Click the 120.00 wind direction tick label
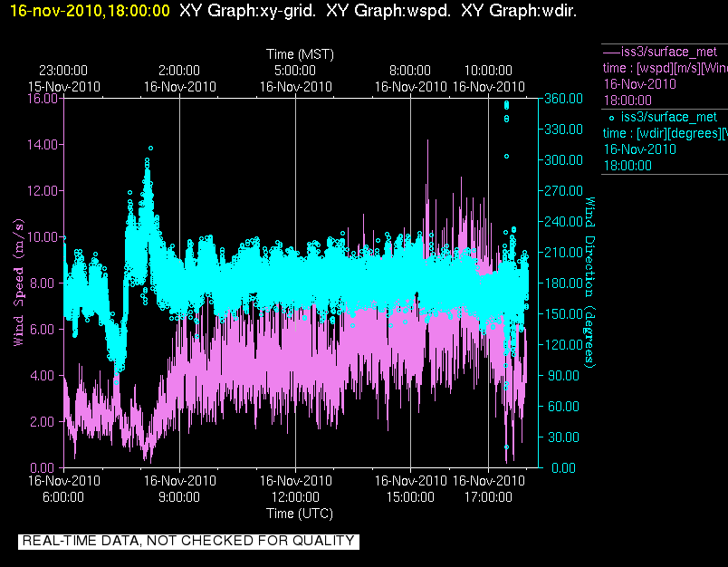 (x=563, y=344)
